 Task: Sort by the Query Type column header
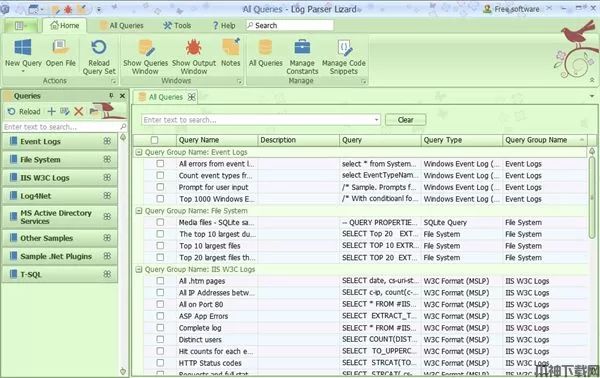[461, 140]
